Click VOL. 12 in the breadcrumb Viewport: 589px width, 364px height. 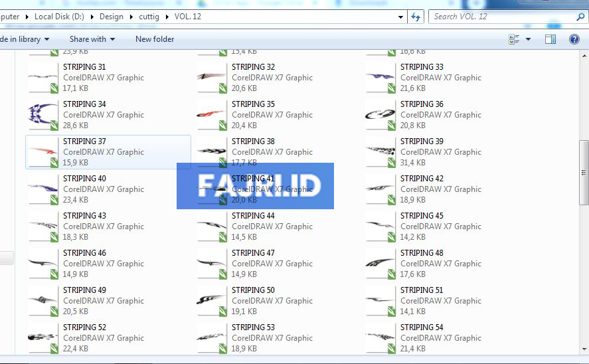tap(188, 17)
